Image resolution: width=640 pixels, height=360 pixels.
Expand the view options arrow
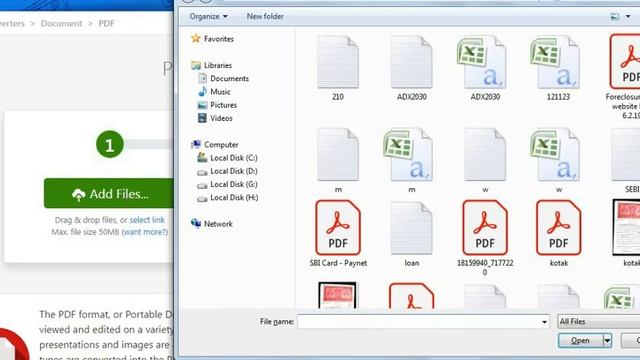click(628, 16)
